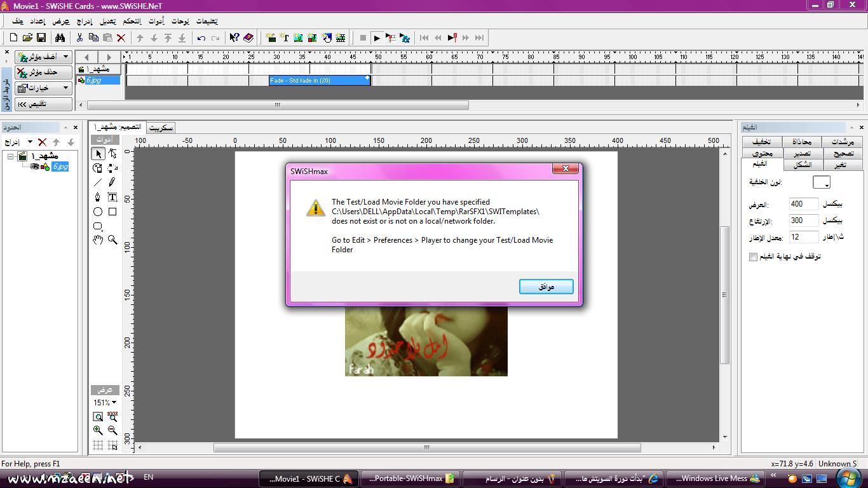Click the scissors Cut icon

point(79,38)
